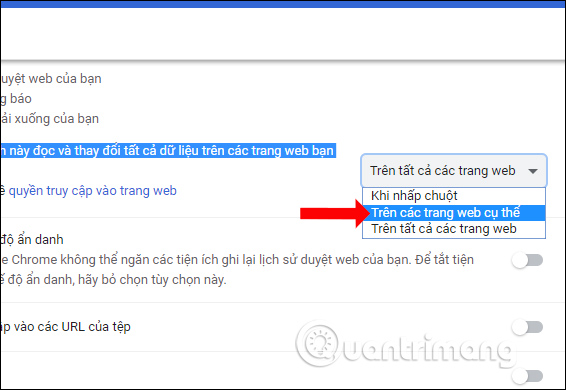Select 'Khi nhấp chuột' option
Viewport: 566px width, 390px height.
pyautogui.click(x=454, y=196)
